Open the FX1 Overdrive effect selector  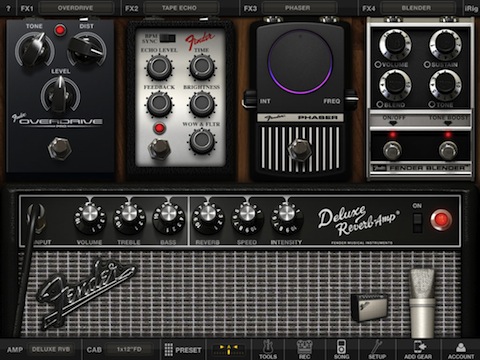coord(76,8)
